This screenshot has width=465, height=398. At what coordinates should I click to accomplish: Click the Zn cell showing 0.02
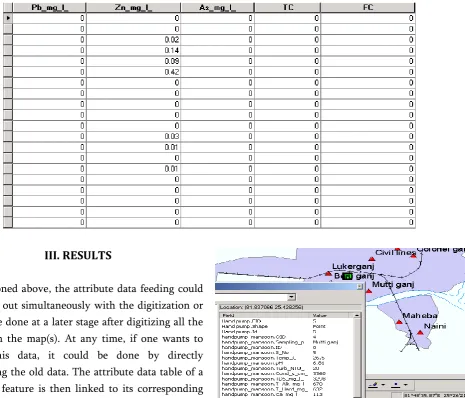coord(133,40)
